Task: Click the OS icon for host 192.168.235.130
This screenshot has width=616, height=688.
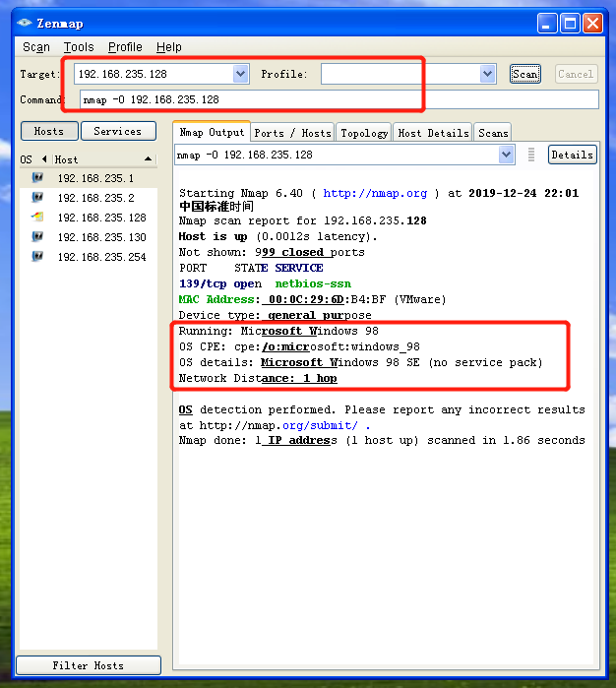Action: click(x=37, y=236)
